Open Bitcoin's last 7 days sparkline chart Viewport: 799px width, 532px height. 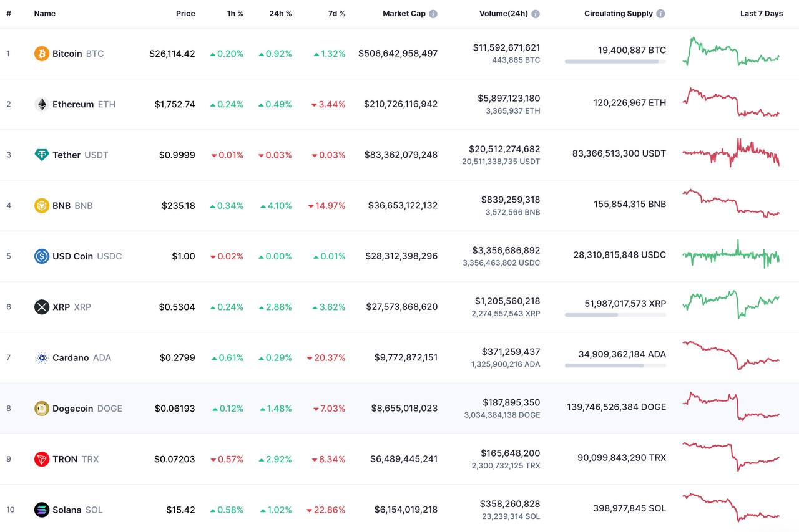click(731, 53)
